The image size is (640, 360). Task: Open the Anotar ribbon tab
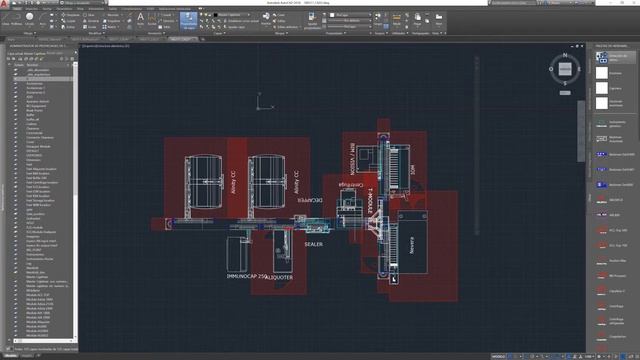click(x=47, y=9)
